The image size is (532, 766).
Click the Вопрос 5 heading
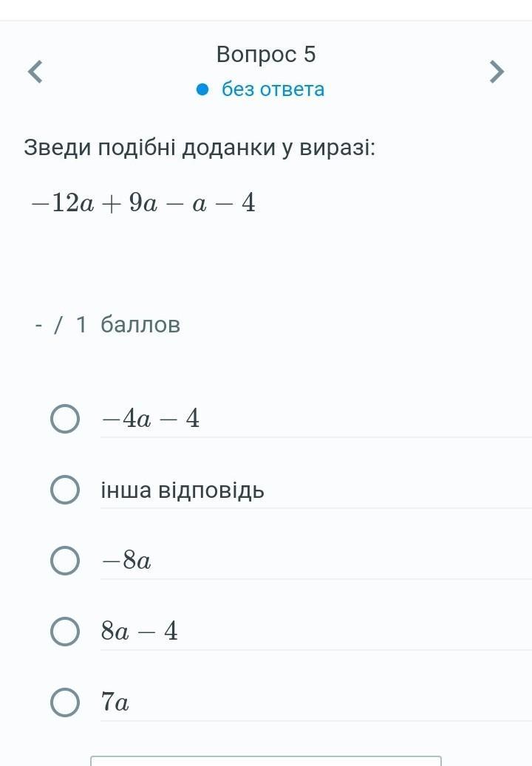coord(266,55)
